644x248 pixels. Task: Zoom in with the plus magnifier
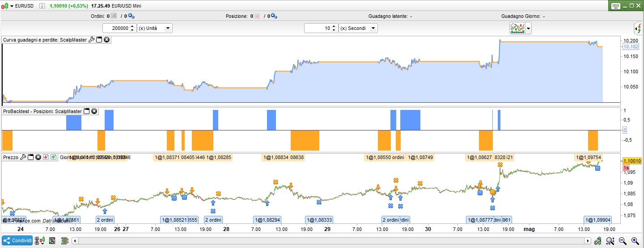point(634,241)
